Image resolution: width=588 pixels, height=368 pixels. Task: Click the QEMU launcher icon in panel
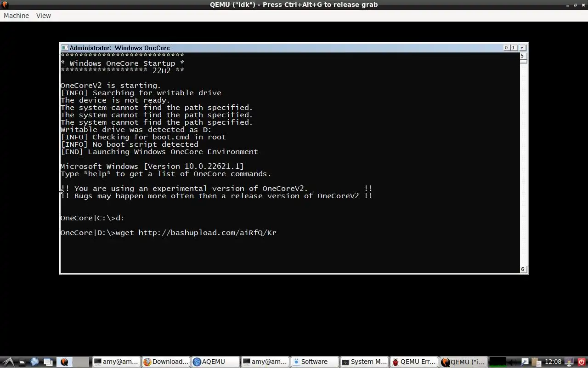coord(64,362)
